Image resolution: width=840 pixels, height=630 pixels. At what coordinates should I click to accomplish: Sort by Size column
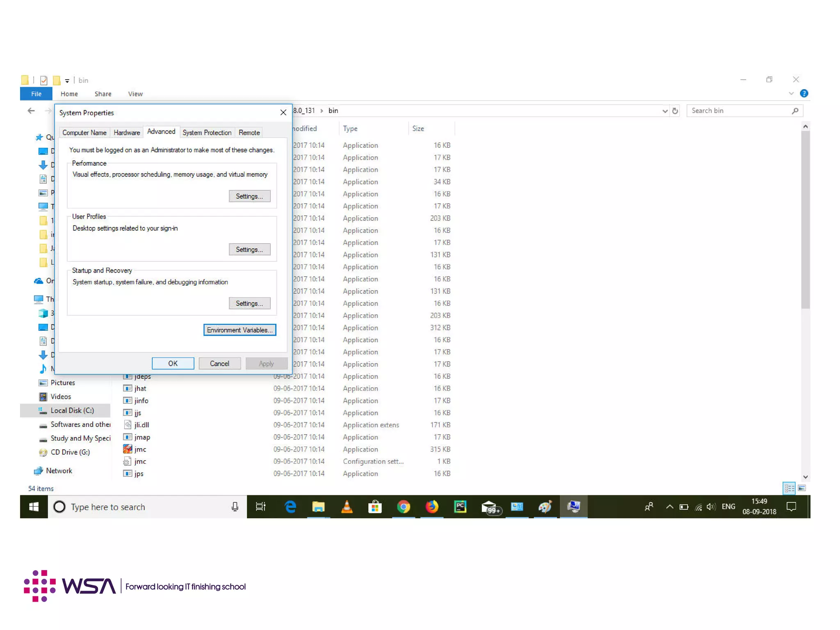pos(418,129)
